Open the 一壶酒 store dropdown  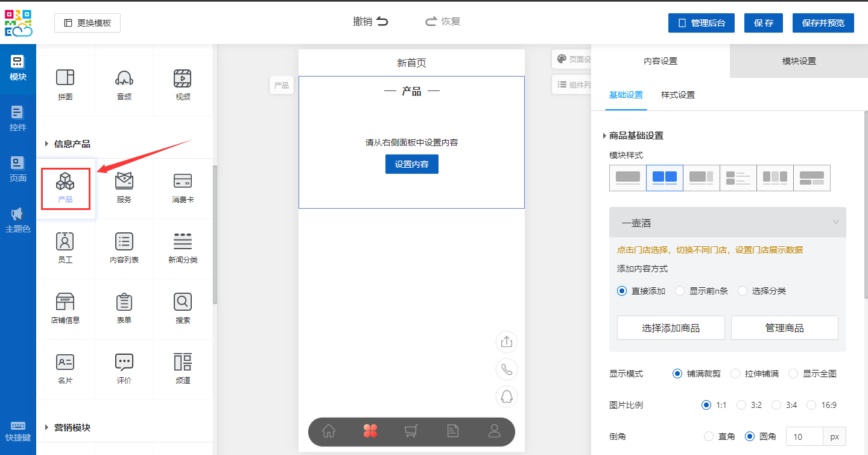[727, 223]
